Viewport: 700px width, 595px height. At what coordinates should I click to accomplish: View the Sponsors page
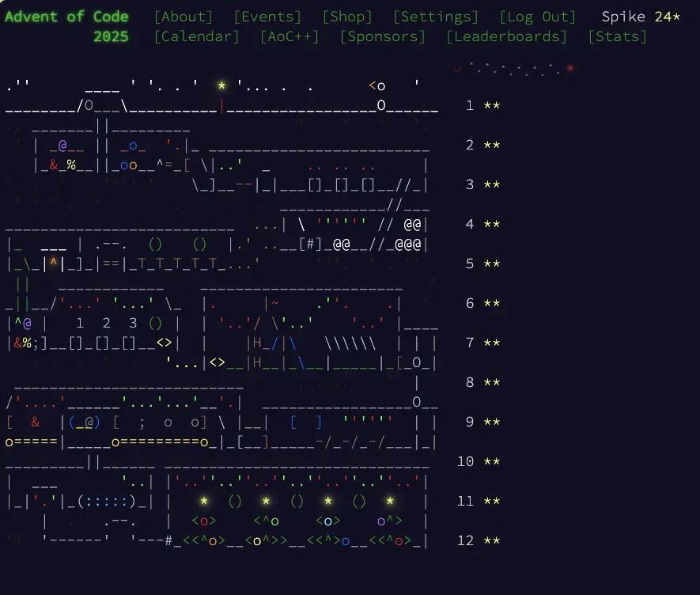point(383,36)
